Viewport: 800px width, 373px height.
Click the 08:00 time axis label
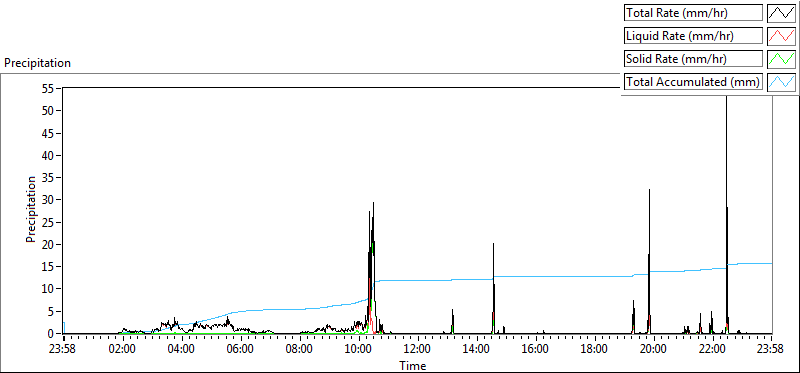(299, 350)
